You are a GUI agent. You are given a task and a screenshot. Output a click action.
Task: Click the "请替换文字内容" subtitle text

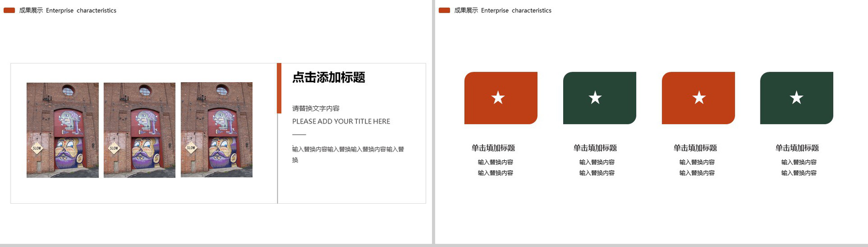coord(316,108)
